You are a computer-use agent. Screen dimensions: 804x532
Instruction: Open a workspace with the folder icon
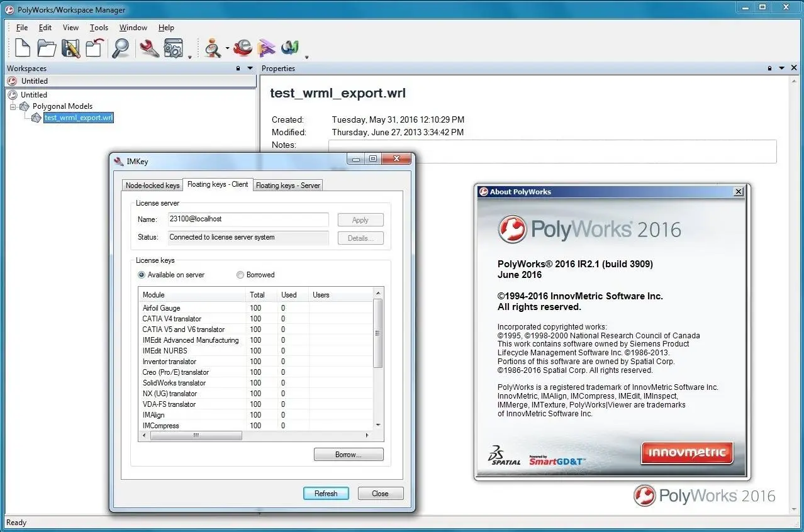click(47, 48)
